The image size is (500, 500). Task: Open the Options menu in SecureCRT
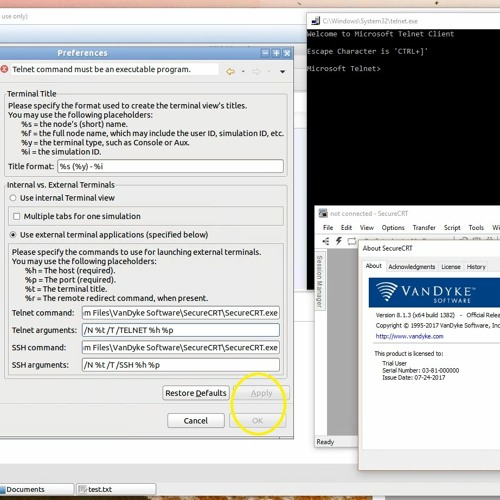click(393, 228)
